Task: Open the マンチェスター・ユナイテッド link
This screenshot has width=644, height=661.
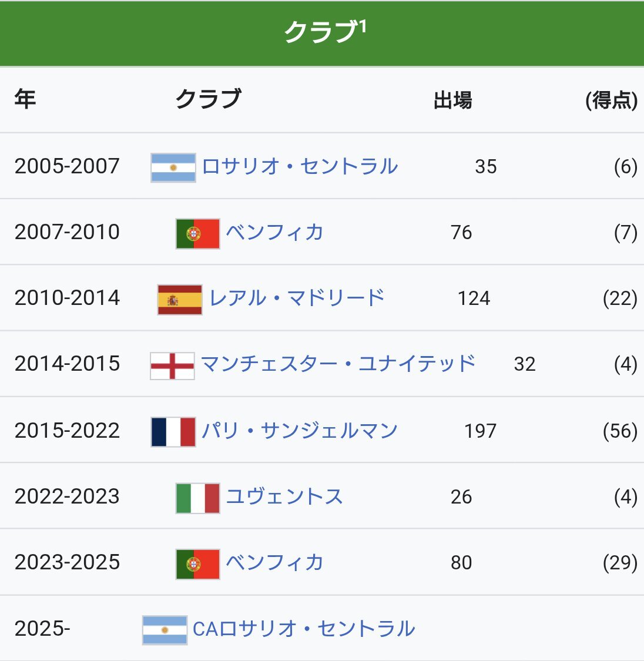Action: click(x=338, y=364)
